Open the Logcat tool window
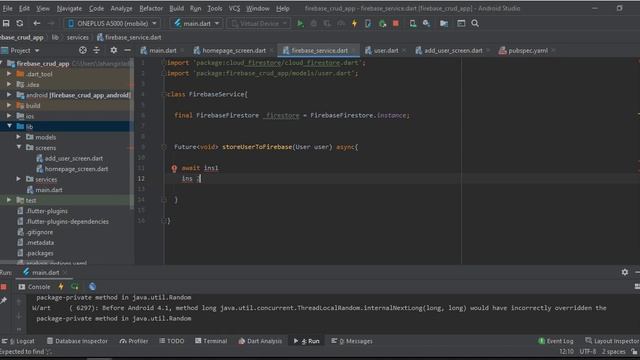Screen dimensions: 640x360 pos(19,341)
